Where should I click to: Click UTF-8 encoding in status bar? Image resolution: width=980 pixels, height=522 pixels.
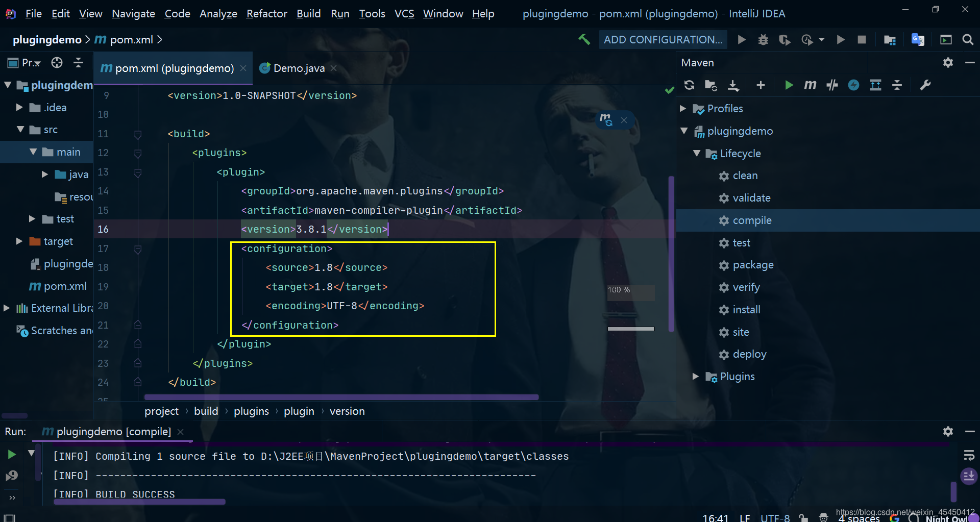point(775,517)
